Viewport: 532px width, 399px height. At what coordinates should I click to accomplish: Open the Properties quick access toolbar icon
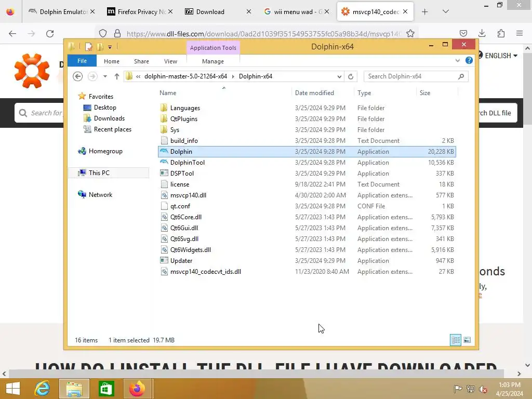pyautogui.click(x=88, y=47)
